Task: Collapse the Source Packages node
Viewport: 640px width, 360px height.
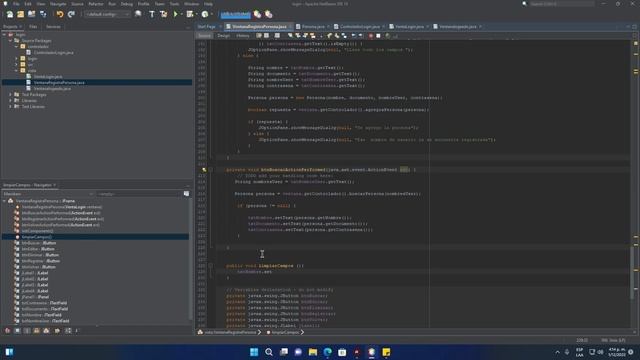Action: point(11,40)
